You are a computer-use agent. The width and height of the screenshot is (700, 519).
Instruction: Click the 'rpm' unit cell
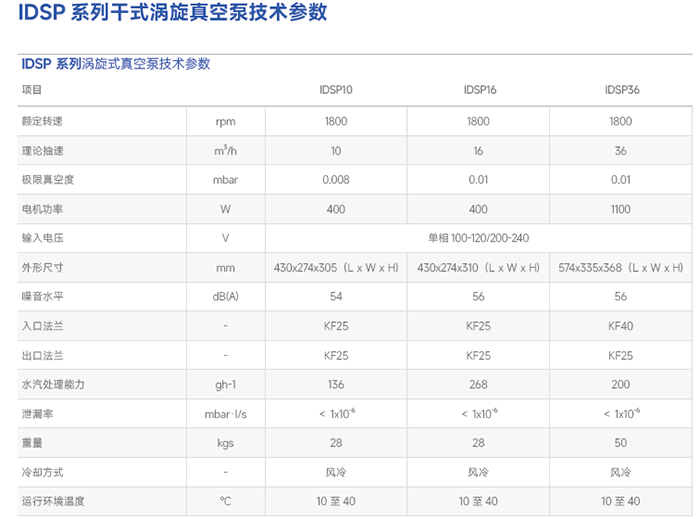(x=225, y=122)
